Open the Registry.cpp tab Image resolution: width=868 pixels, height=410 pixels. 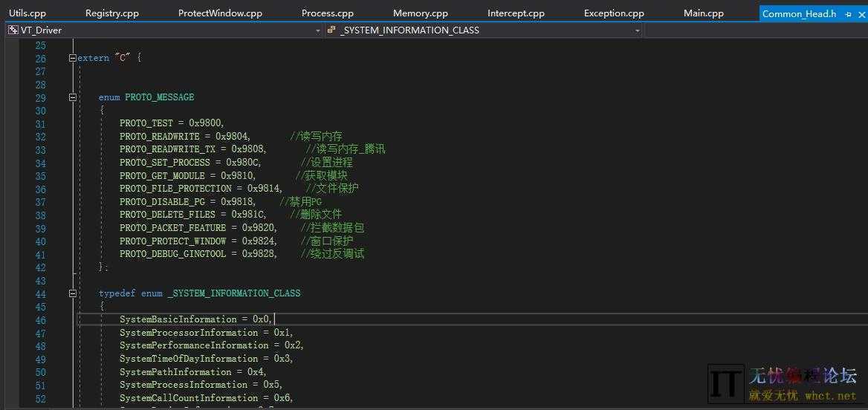point(111,13)
